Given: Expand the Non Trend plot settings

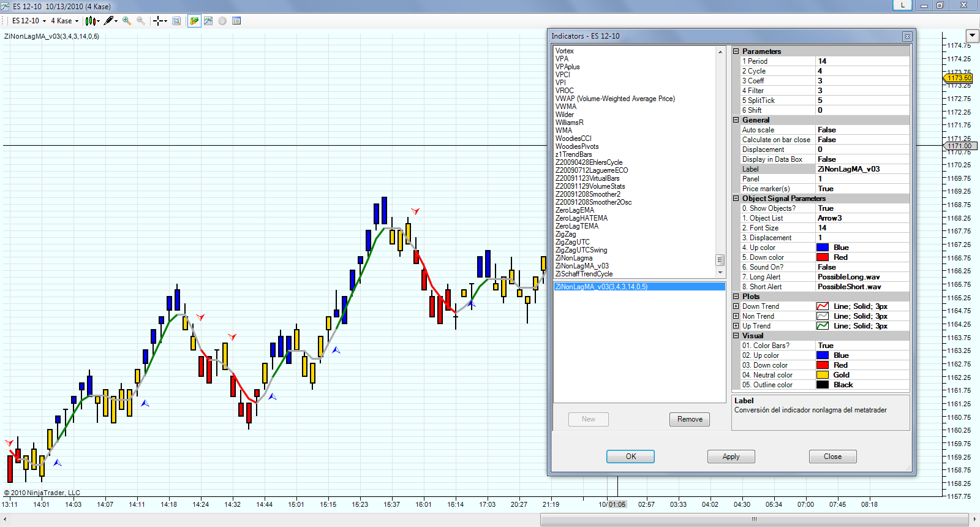Looking at the screenshot, I should [x=736, y=316].
